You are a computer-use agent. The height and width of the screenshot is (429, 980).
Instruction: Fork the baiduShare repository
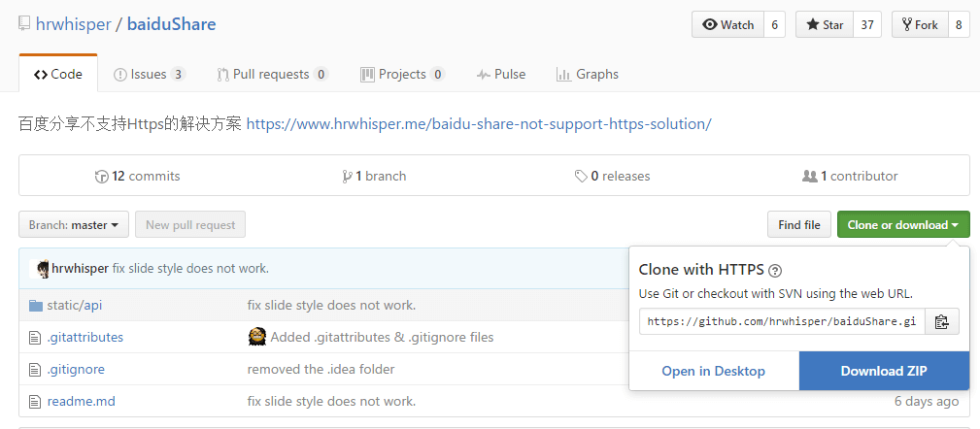(x=919, y=24)
